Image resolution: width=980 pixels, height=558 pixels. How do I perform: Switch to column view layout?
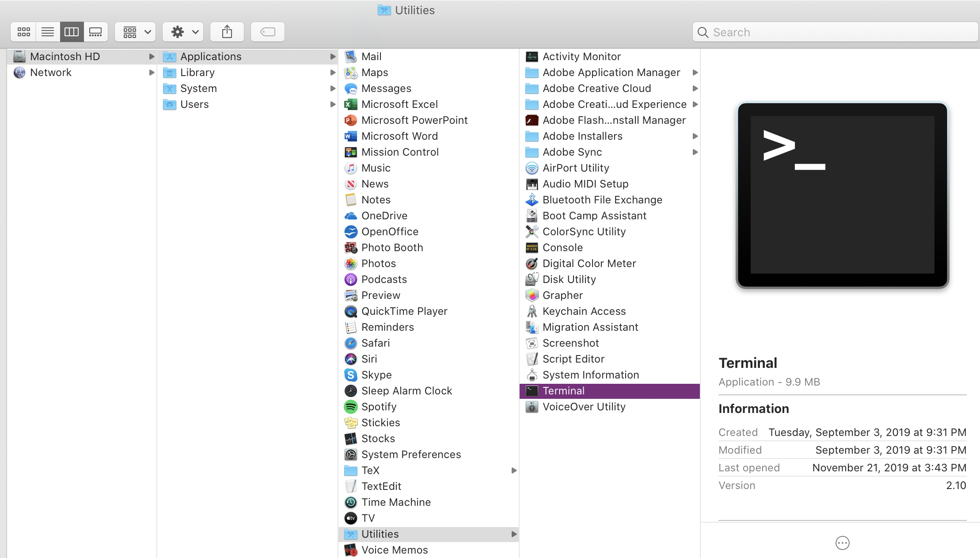click(x=72, y=32)
